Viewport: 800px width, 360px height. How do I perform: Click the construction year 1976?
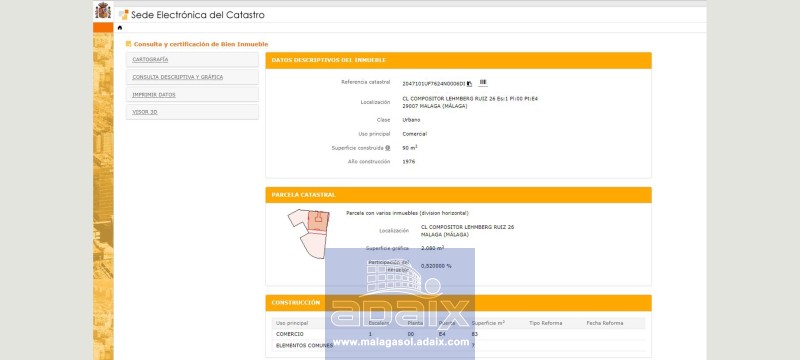tap(408, 162)
